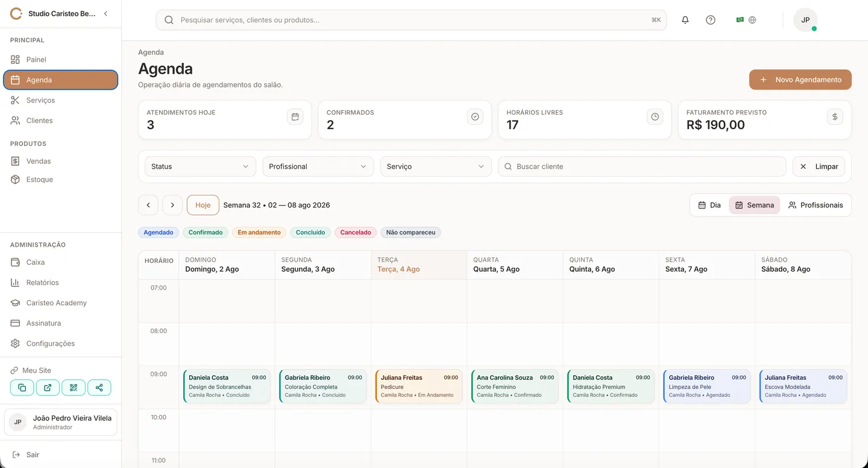Open Painel in the sidebar

61,60
